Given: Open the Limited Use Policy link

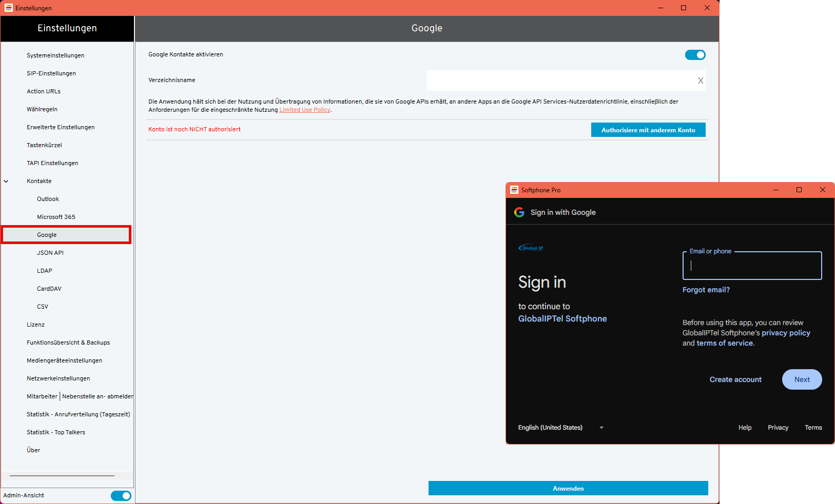Looking at the screenshot, I should 305,110.
